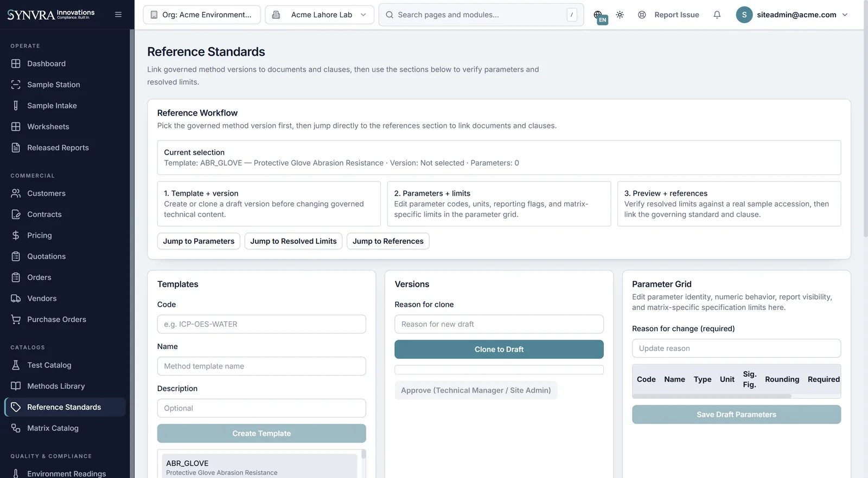Open the Methods Library book icon
Viewport: 868px width, 478px height.
tap(16, 386)
